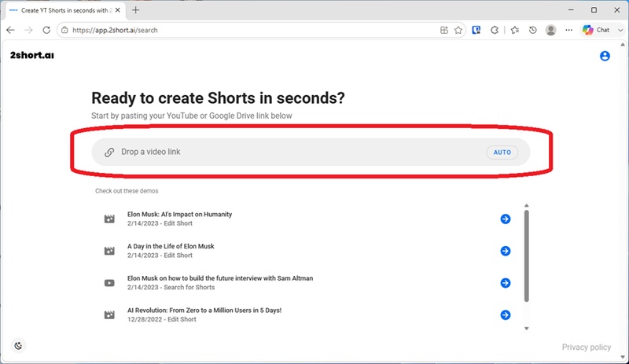Toggle dark mode with the moon icon
Image resolution: width=629 pixels, height=364 pixels.
click(18, 346)
